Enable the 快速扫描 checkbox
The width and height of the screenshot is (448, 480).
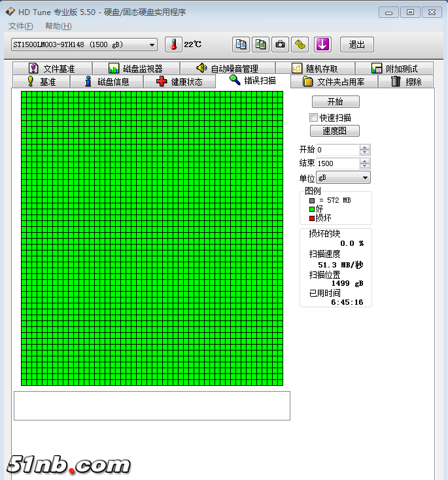313,118
